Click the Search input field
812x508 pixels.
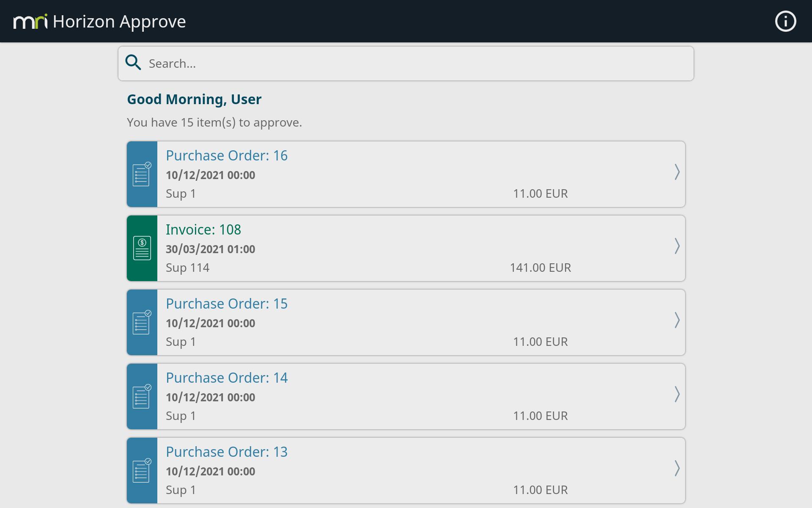pyautogui.click(x=406, y=63)
